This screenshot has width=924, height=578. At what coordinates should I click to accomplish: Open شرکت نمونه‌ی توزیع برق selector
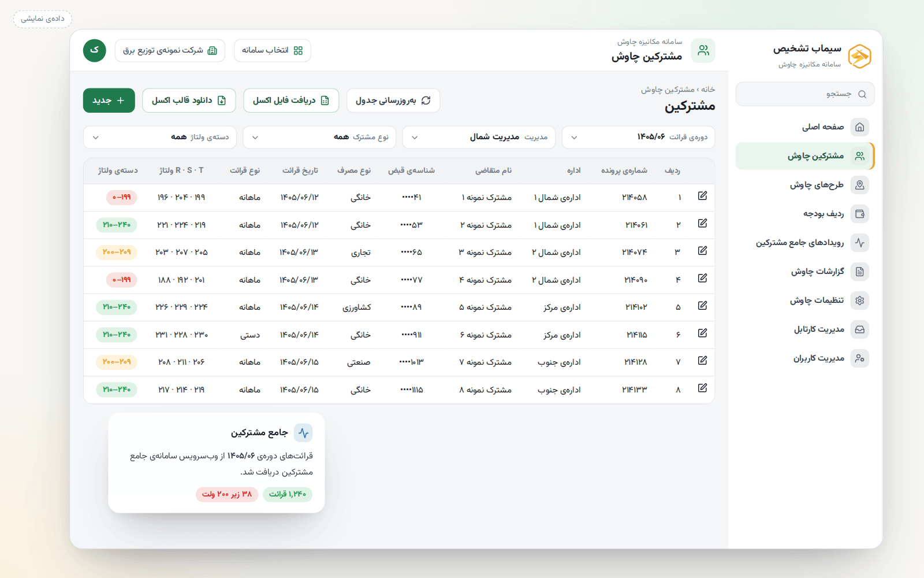tap(170, 50)
